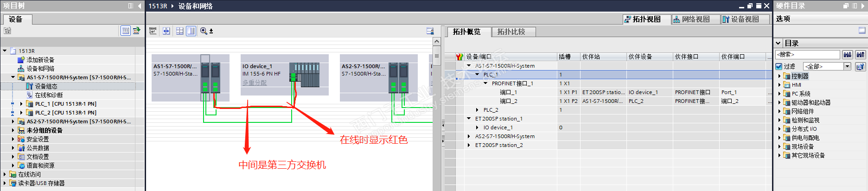
Task: Select the IO device_1 ET200SP graphic
Action: click(285, 75)
